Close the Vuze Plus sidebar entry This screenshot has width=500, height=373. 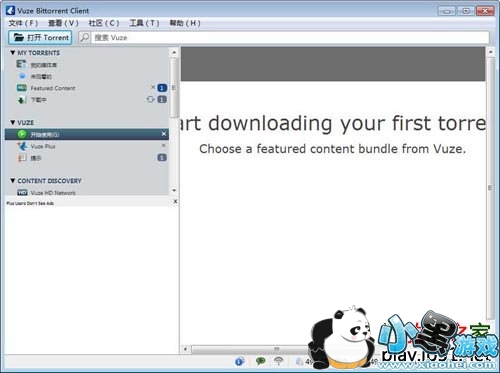(164, 145)
